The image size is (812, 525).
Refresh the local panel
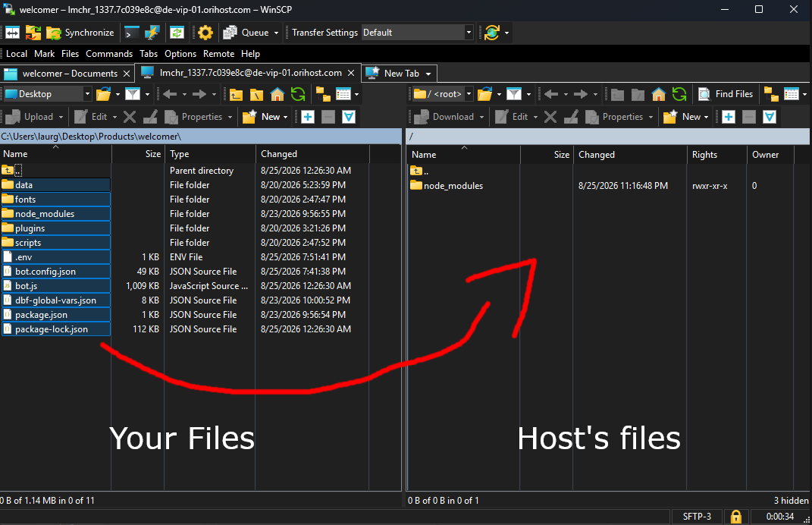(298, 94)
